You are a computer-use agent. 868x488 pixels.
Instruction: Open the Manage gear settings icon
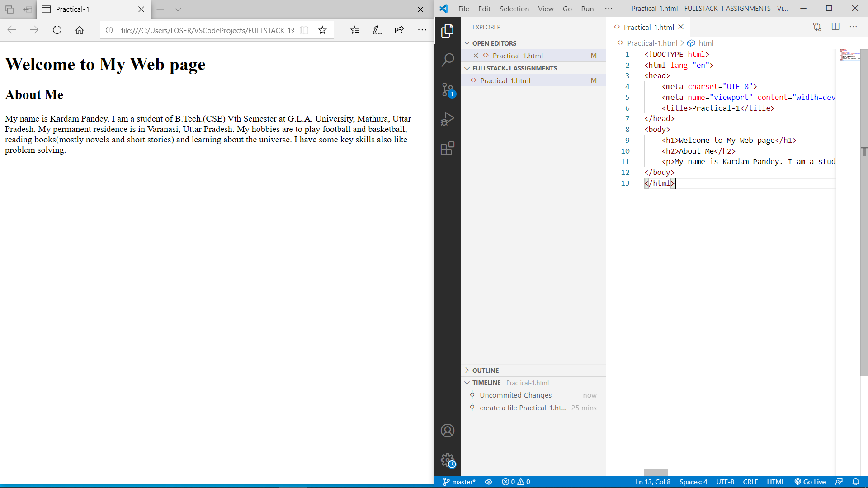(x=448, y=460)
